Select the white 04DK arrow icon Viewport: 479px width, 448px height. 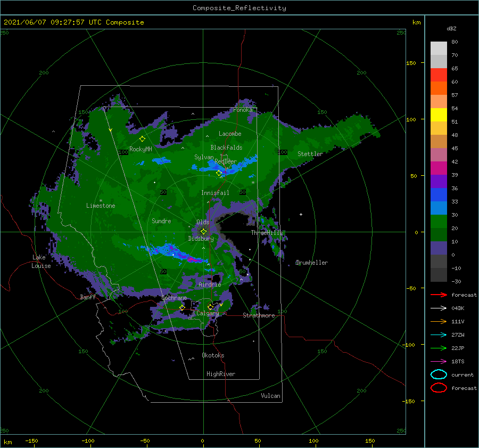439,308
